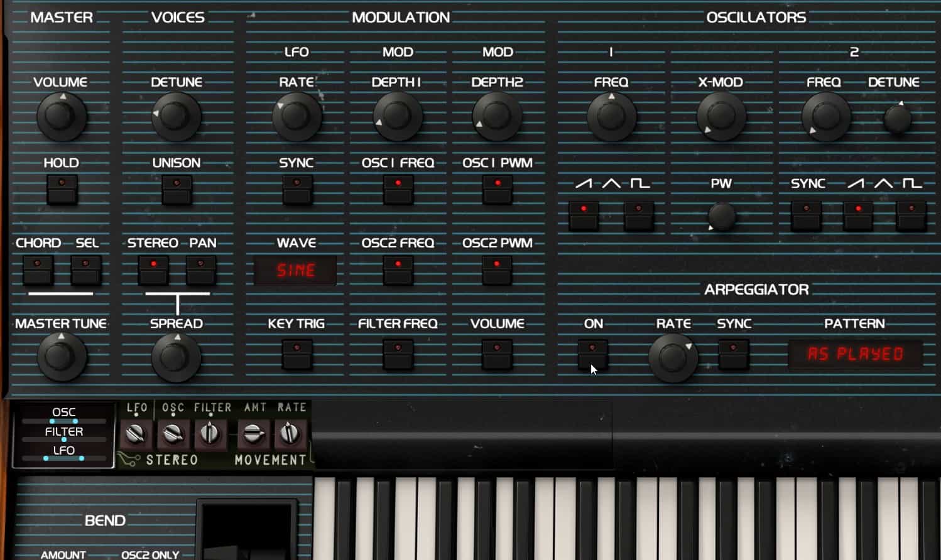Click the Master VOLUME knob
The image size is (941, 560).
tap(61, 117)
